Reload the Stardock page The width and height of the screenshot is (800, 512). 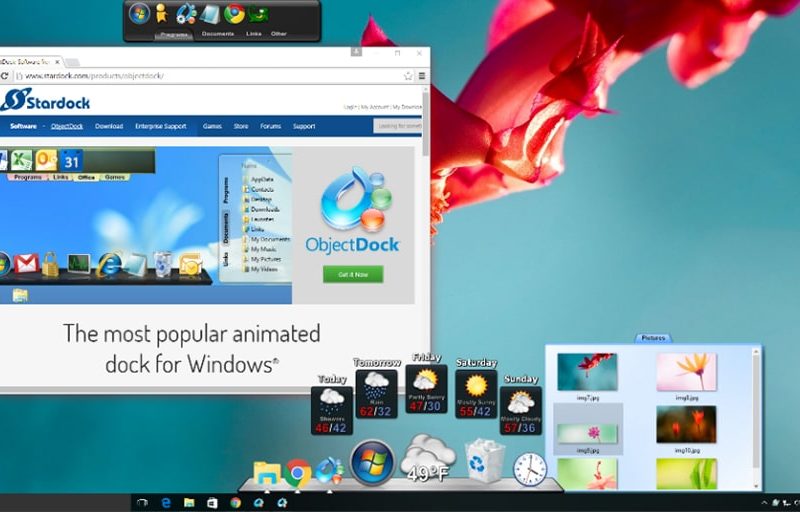4,76
